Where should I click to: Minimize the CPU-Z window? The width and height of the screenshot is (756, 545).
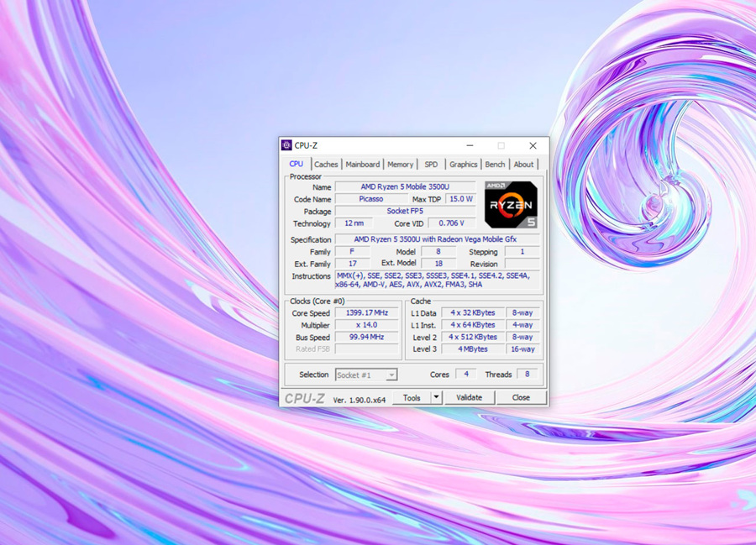(x=470, y=145)
